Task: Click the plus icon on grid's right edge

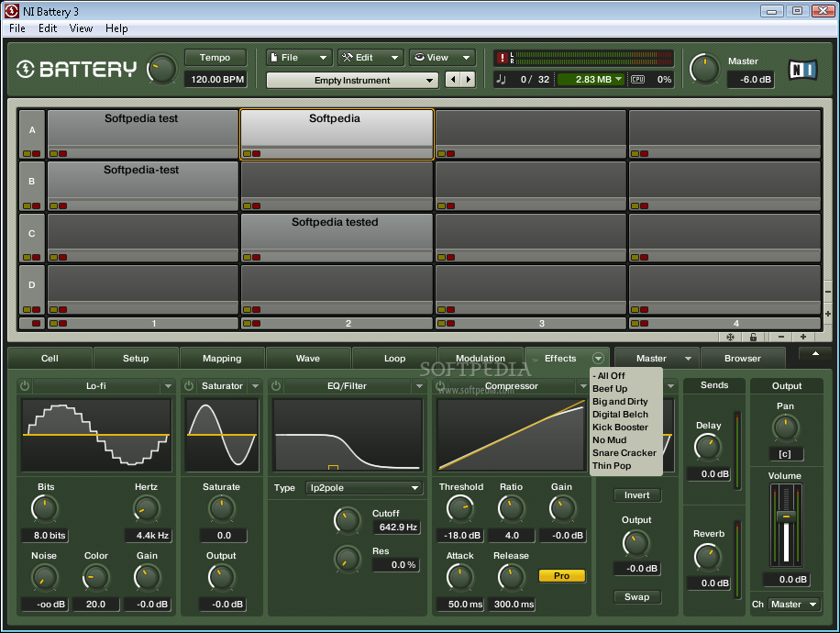Action: [828, 314]
